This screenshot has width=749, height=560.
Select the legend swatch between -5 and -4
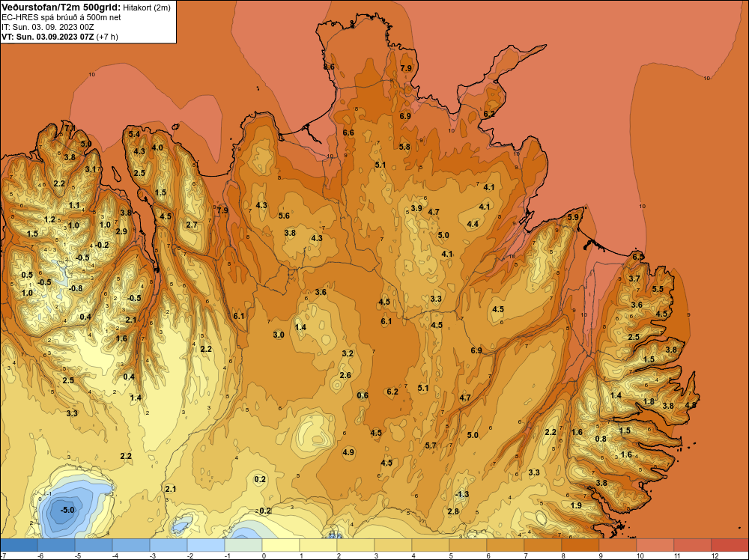[x=93, y=545]
